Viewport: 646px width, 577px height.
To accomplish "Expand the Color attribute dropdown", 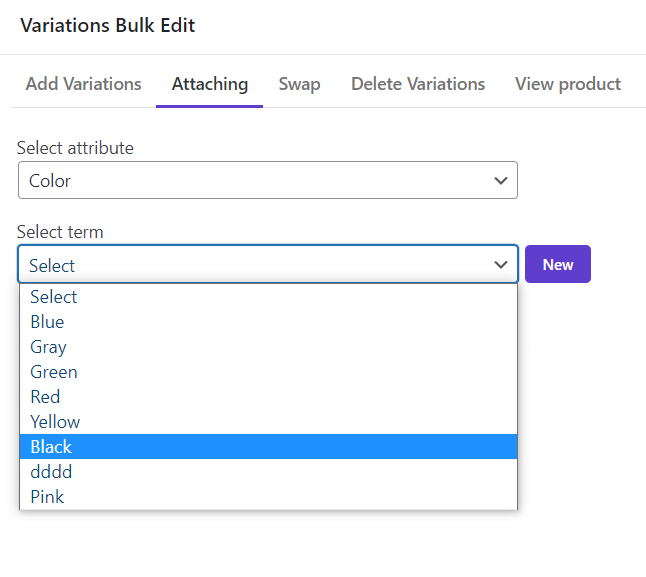I will [268, 180].
